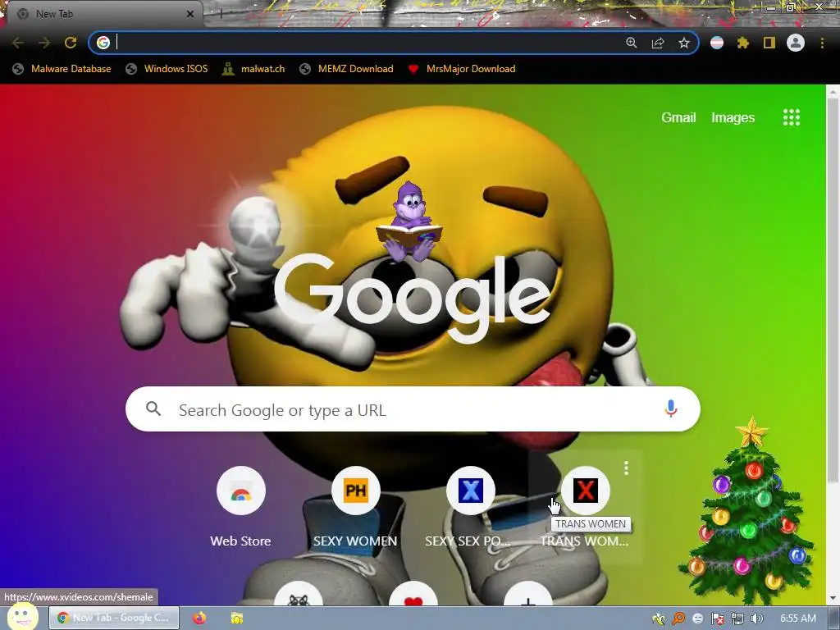Open the Action Center flag tray icon
Image resolution: width=840 pixels, height=630 pixels.
click(x=717, y=619)
